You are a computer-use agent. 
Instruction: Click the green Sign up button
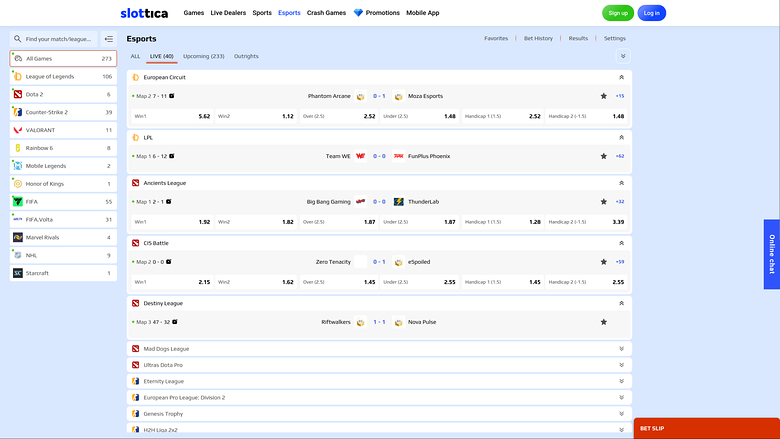click(x=617, y=13)
